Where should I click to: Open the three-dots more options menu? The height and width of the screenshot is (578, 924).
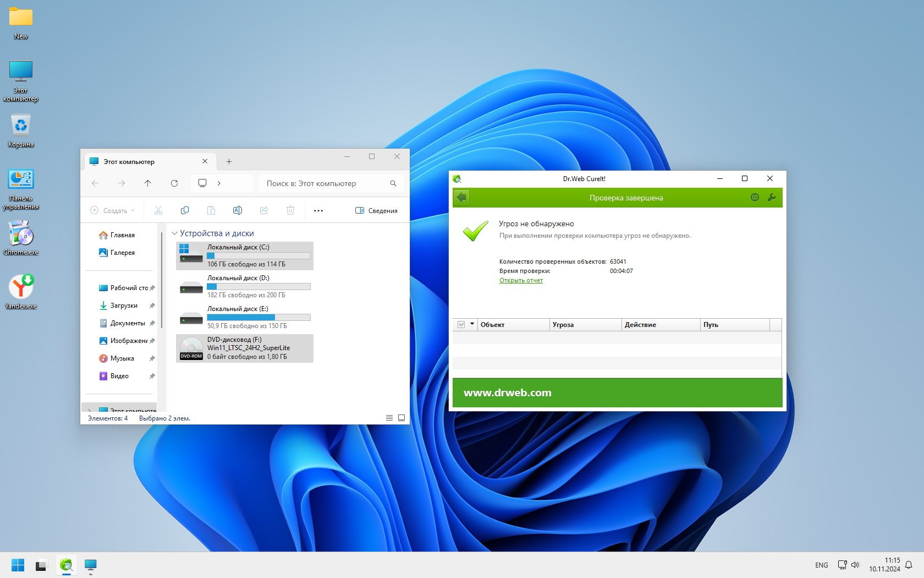click(x=318, y=210)
